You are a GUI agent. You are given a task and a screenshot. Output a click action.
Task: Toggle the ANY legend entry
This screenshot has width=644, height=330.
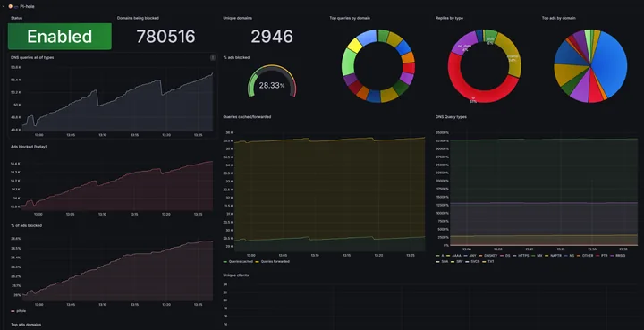pos(470,256)
